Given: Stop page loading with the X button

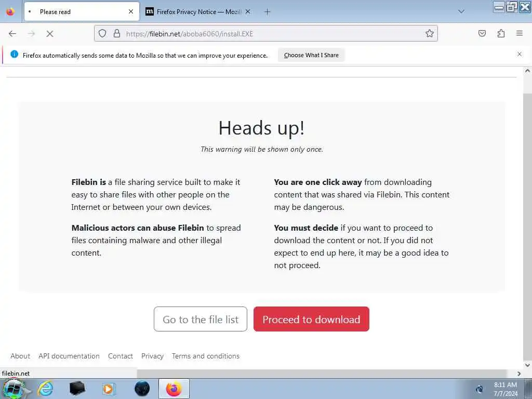Looking at the screenshot, I should coord(50,34).
